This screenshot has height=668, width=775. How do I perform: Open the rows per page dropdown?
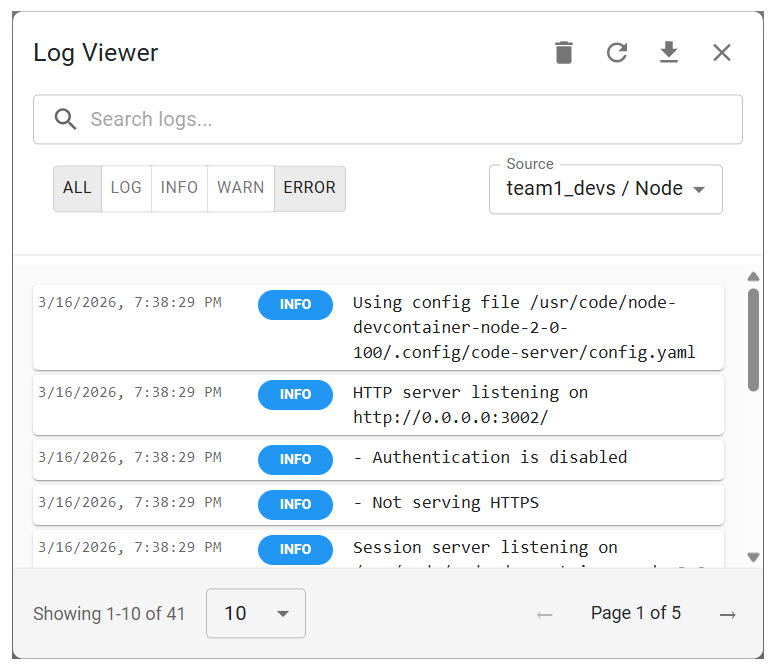[x=255, y=613]
